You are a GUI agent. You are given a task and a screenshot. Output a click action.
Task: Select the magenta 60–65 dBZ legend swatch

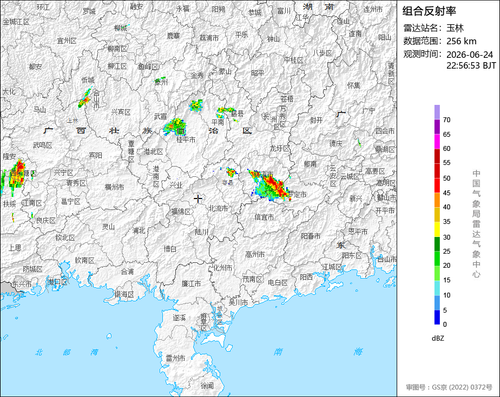tap(437, 141)
